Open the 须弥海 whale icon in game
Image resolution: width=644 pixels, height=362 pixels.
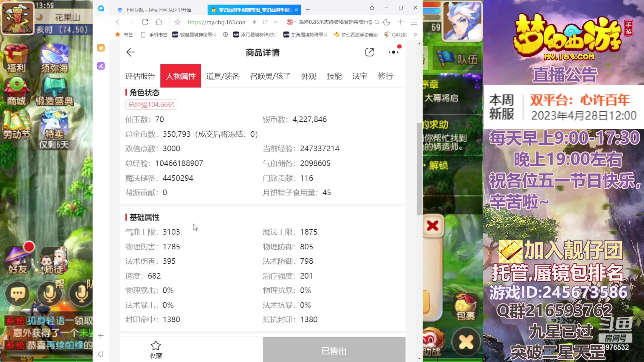[54, 59]
